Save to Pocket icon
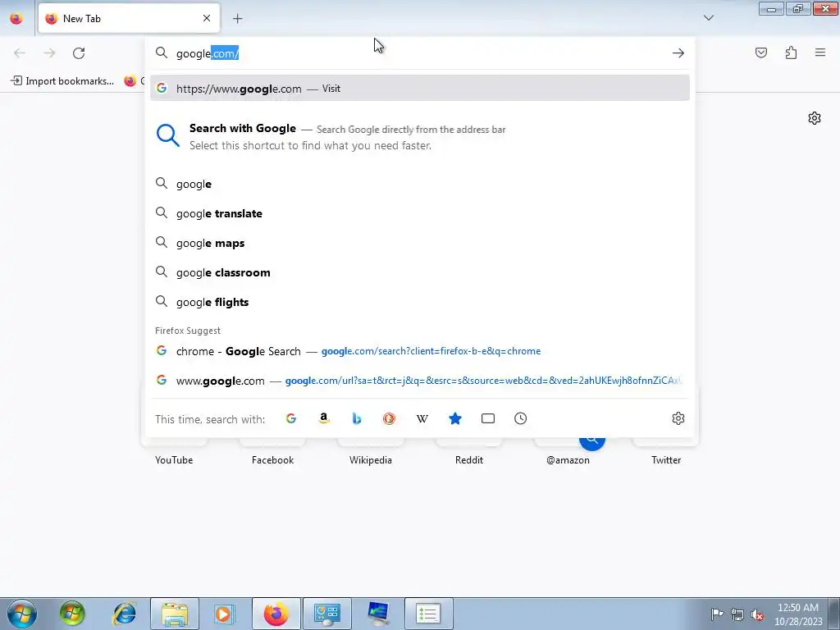The width and height of the screenshot is (840, 630). (x=760, y=52)
